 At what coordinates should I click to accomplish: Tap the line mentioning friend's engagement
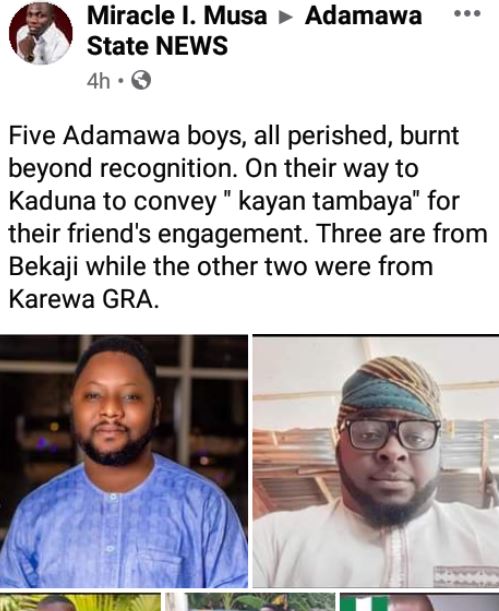pos(248,234)
